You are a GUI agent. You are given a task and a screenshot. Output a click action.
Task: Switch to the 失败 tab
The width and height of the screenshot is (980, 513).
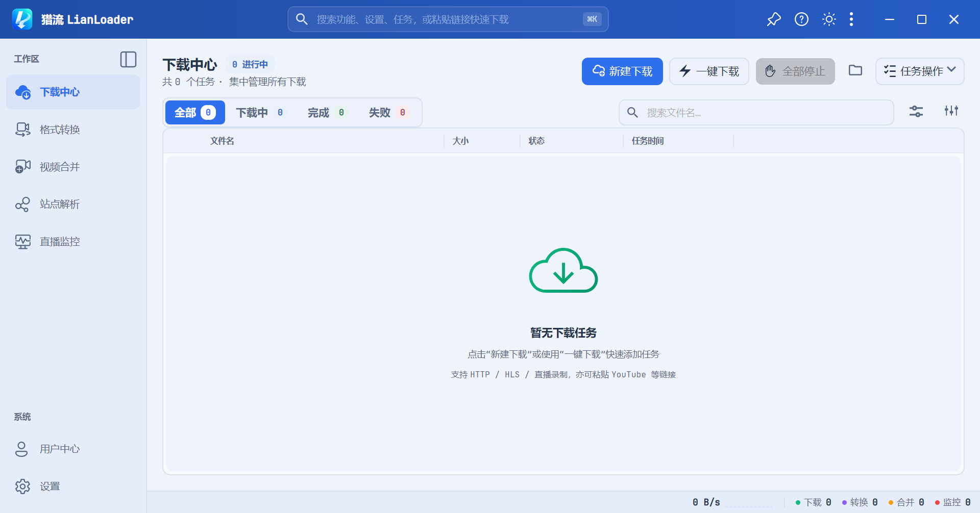point(388,113)
